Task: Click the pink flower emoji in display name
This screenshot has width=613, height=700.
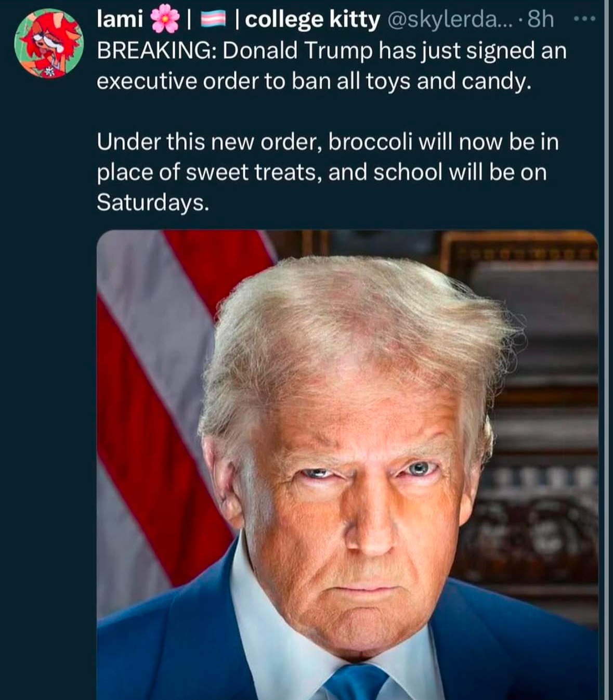Action: click(x=165, y=20)
